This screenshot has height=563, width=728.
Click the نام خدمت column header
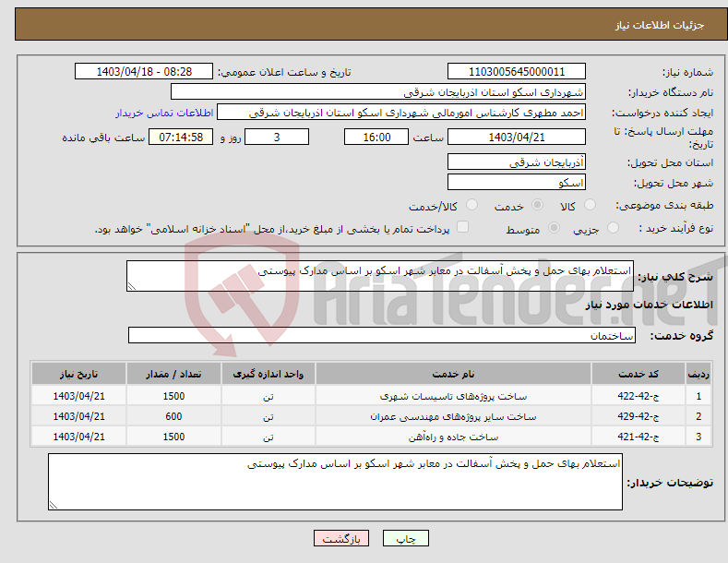pos(453,374)
